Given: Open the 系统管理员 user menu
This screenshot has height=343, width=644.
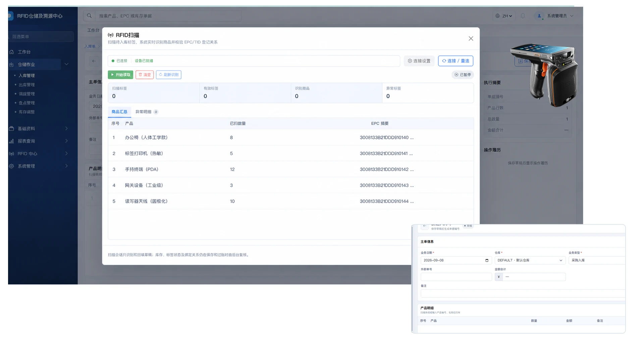Looking at the screenshot, I should tap(555, 16).
